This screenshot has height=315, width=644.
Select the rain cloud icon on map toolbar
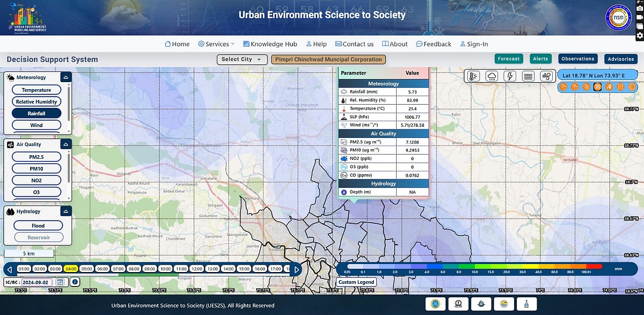point(492,76)
